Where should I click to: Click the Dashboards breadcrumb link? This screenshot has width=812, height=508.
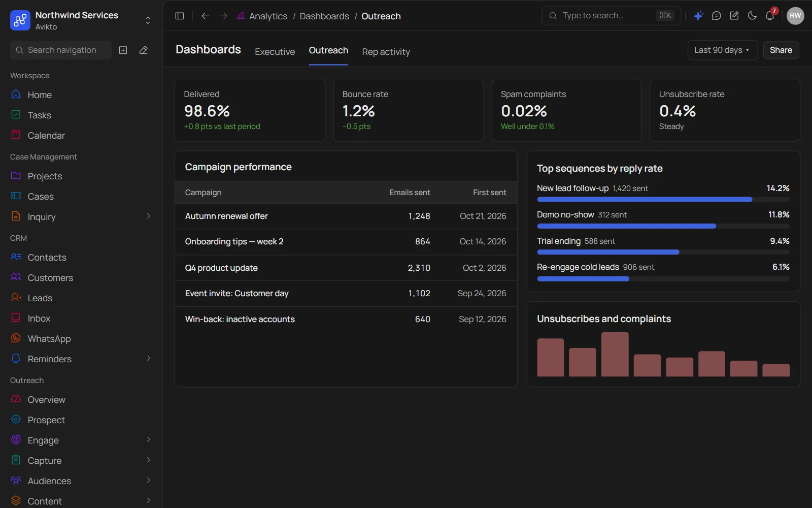pyautogui.click(x=324, y=16)
